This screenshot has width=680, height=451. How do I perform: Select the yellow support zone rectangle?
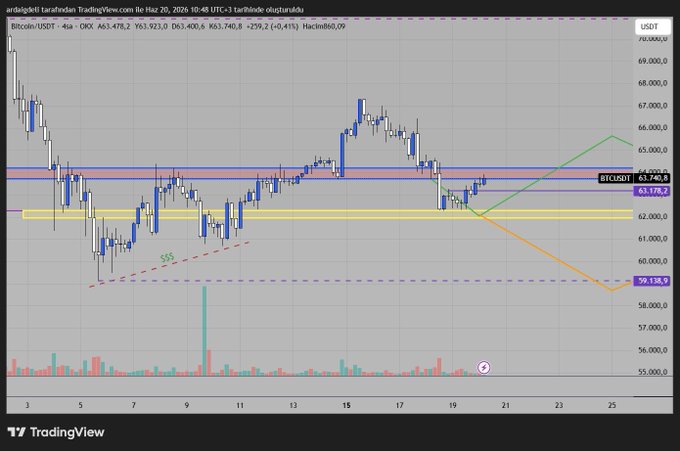point(327,214)
